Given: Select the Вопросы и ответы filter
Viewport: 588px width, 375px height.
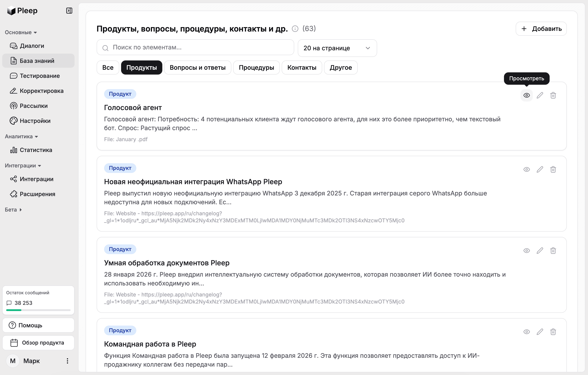Looking at the screenshot, I should pos(198,67).
